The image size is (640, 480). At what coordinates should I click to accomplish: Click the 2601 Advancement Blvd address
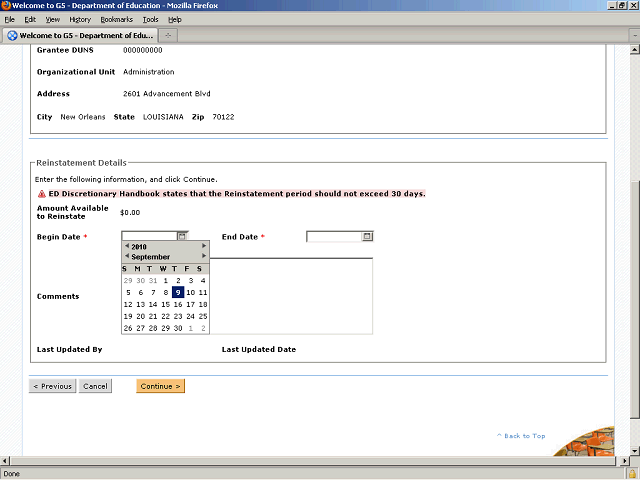pyautogui.click(x=167, y=93)
